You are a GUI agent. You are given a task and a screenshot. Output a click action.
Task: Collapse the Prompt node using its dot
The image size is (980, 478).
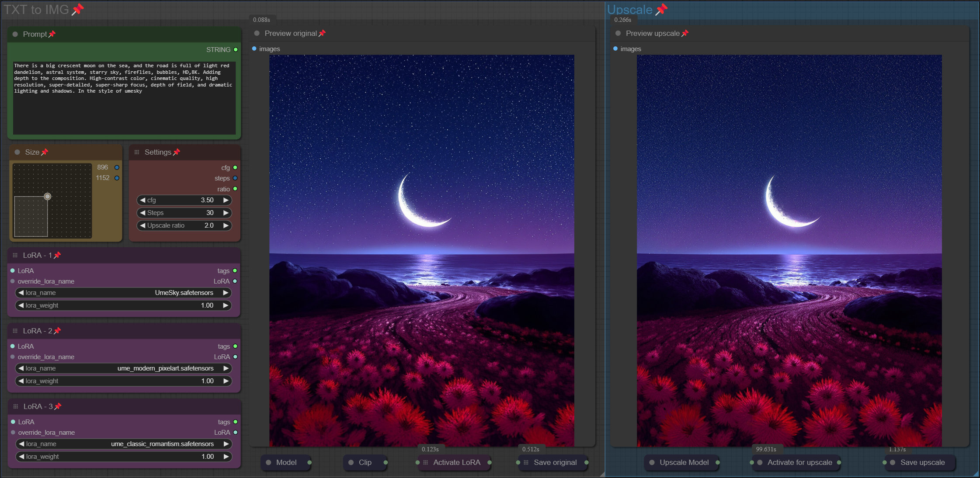tap(15, 34)
